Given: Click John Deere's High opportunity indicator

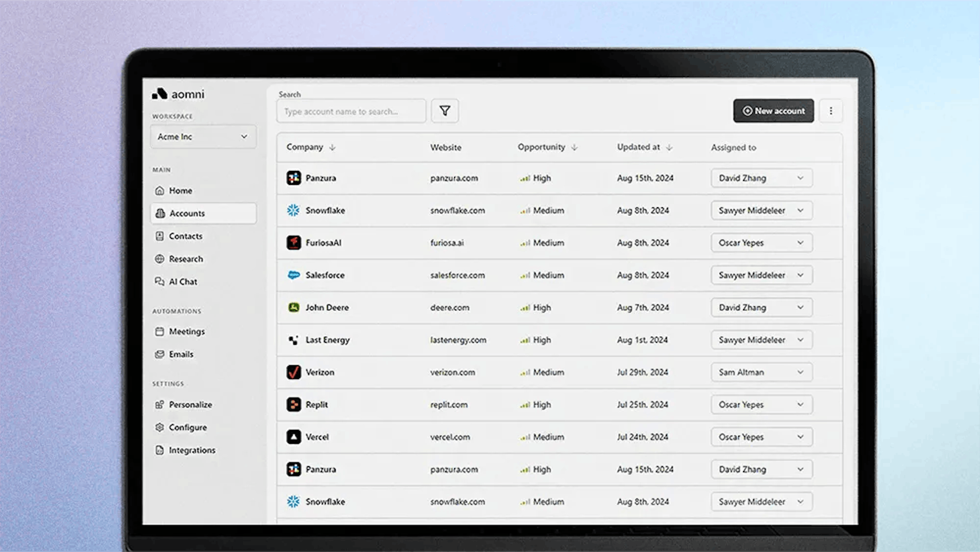Looking at the screenshot, I should [535, 307].
